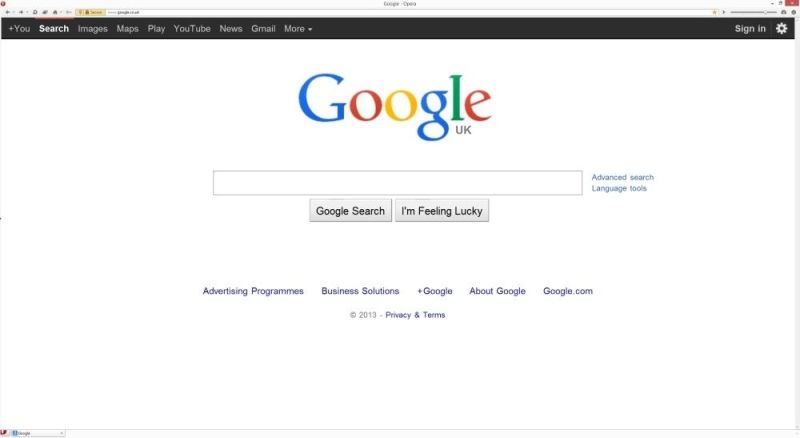Open the Opera menu red O icon
Viewport: 800px width, 438px height.
[x=3, y=4]
